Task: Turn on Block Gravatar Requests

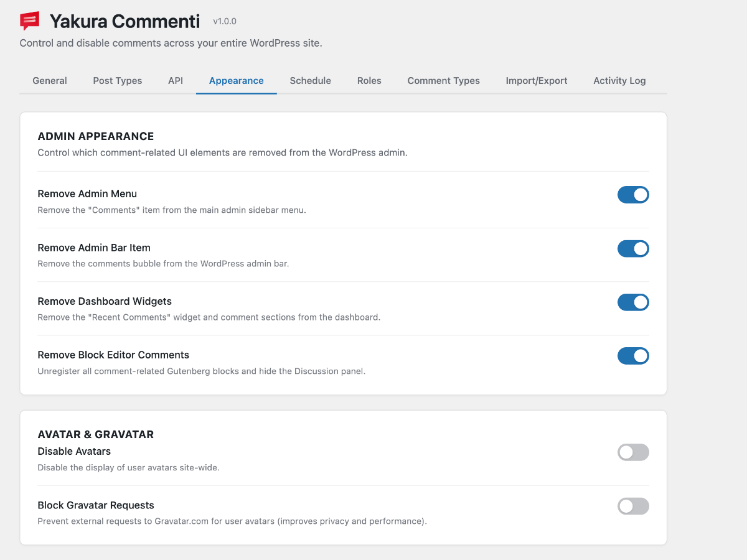Action: (x=633, y=506)
